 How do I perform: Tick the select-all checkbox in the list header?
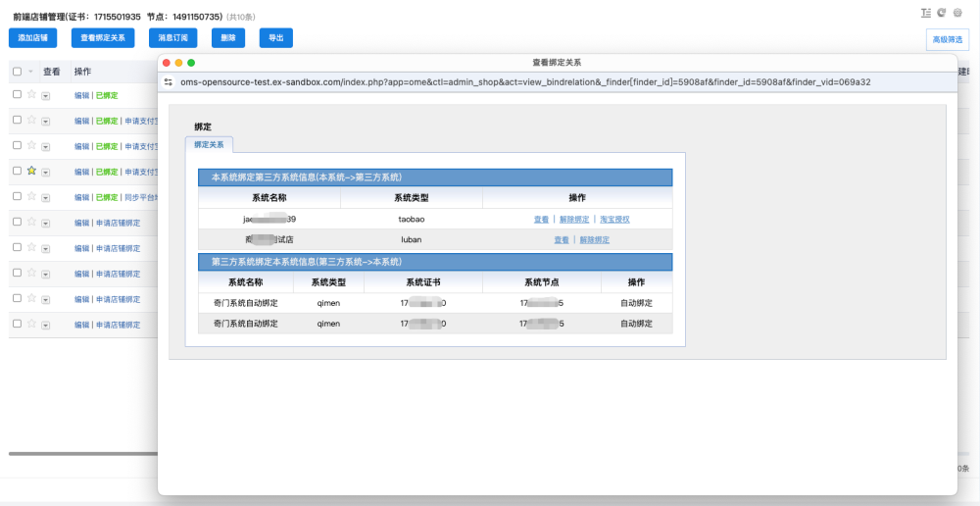(x=17, y=72)
